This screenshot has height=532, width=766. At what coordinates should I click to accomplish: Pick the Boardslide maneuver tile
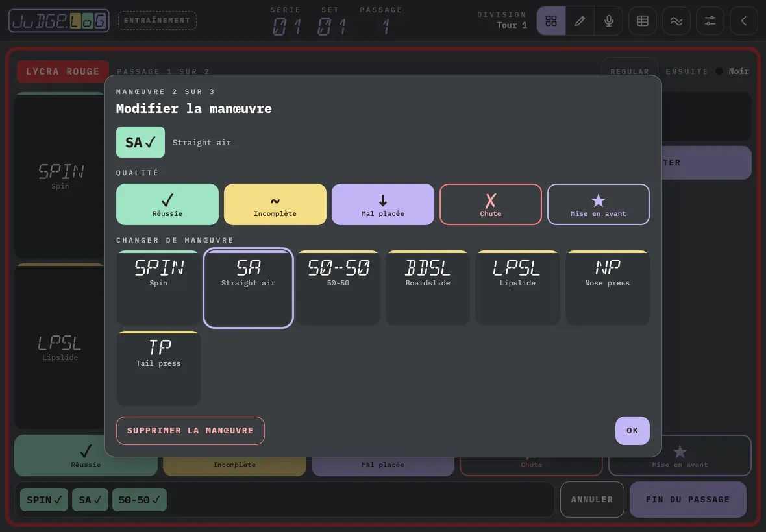[427, 288]
